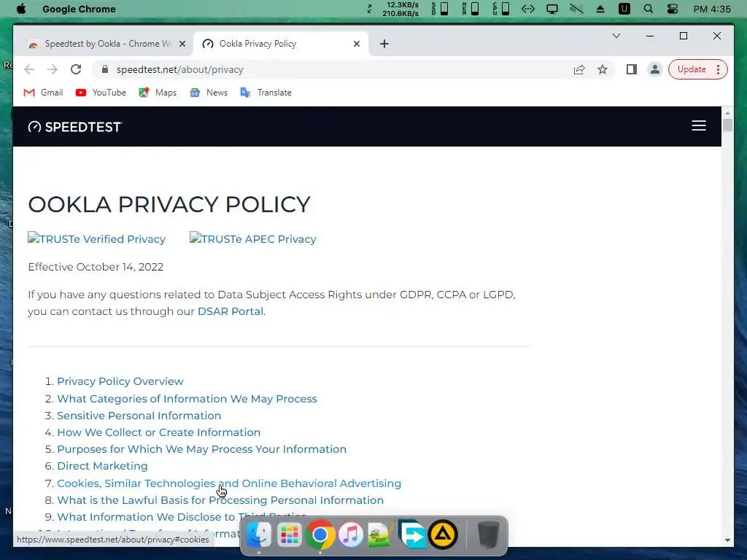Click the Effective October 14, 2022 text
Image resolution: width=747 pixels, height=560 pixels.
click(96, 267)
